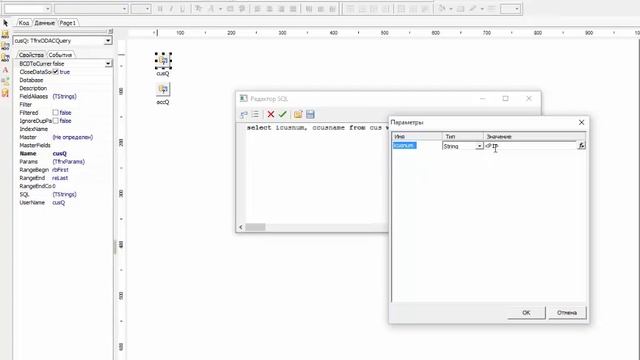Click the frame color pencil icon

click(x=473, y=9)
